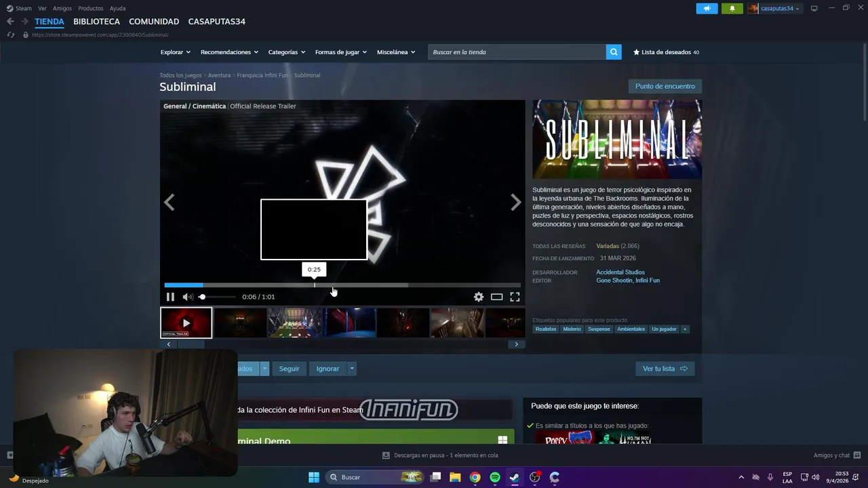Screen dimensions: 868x488
Task: Click the Misterio tag
Action: click(x=572, y=329)
